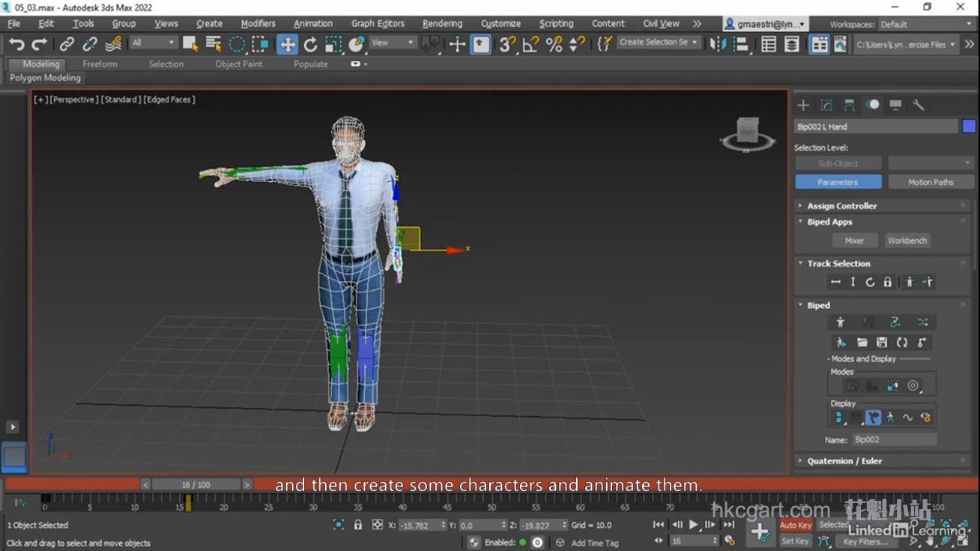Screen dimensions: 980x551
Task: Click the time slider 16 / 100 handle
Action: coord(196,485)
